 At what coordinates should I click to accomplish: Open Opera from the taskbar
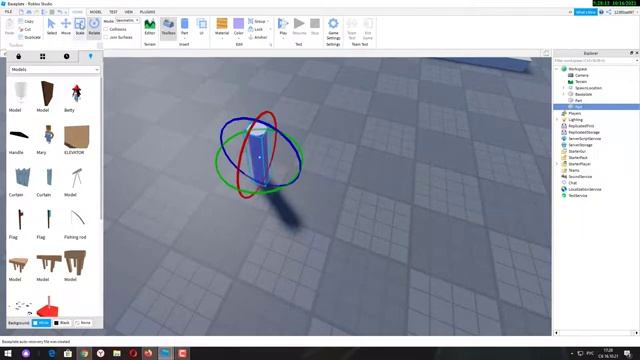point(133,353)
